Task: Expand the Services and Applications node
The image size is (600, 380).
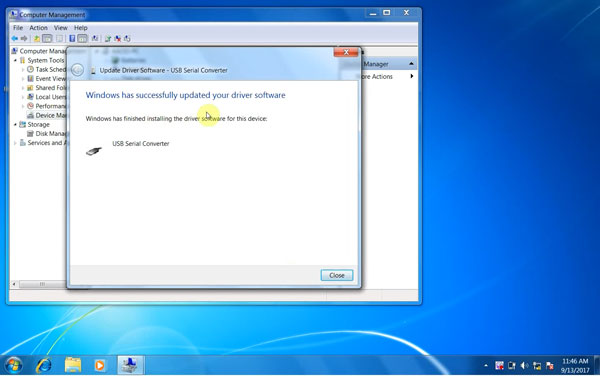Action: 15,143
